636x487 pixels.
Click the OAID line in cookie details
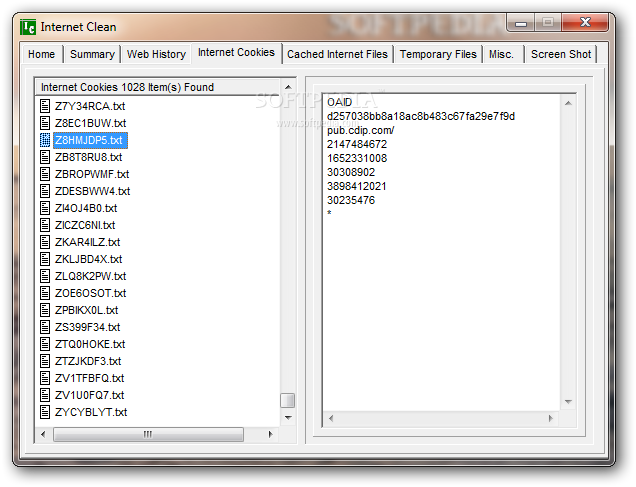pyautogui.click(x=339, y=103)
